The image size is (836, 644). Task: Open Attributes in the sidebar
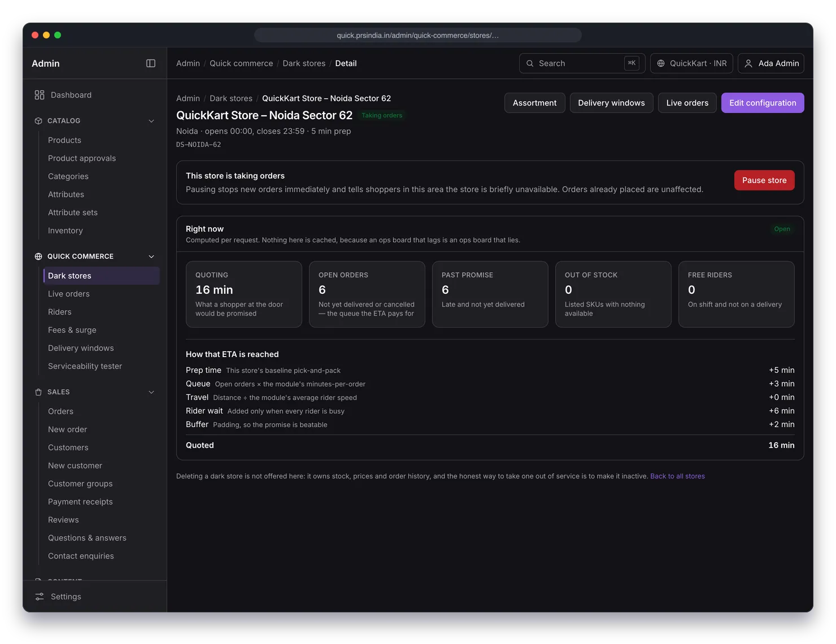(102, 194)
